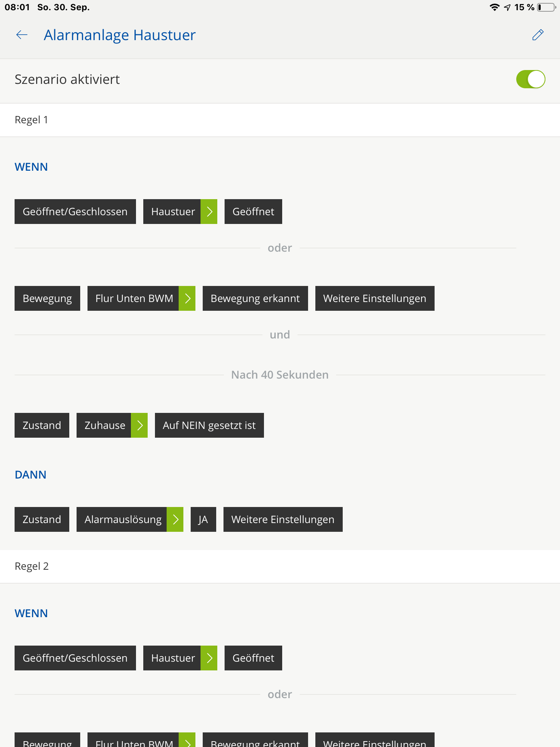Tap the Geöffnet state in Regel 2
Screen dimensions: 560x747
pos(253,658)
